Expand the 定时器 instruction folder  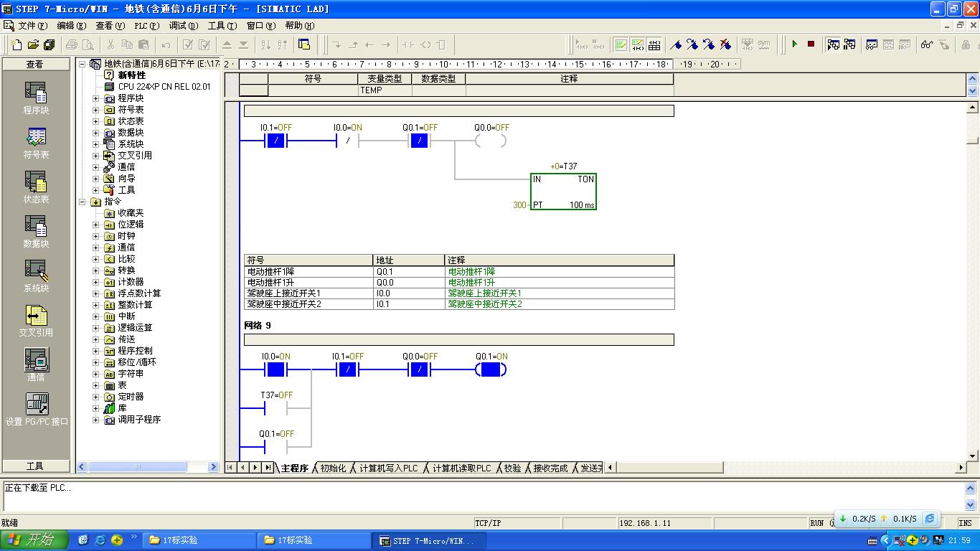[96, 397]
